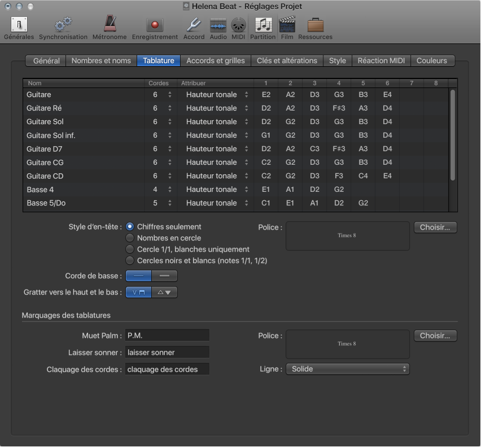482x448 pixels.
Task: Open the Ligne Solide dropdown
Action: coord(347,369)
